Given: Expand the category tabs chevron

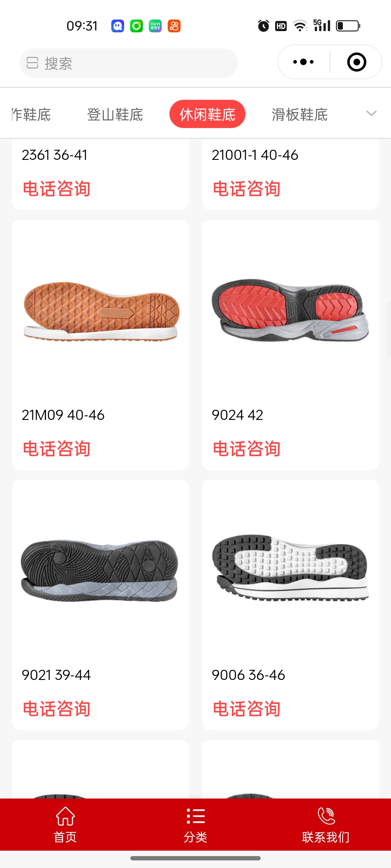Looking at the screenshot, I should [371, 114].
